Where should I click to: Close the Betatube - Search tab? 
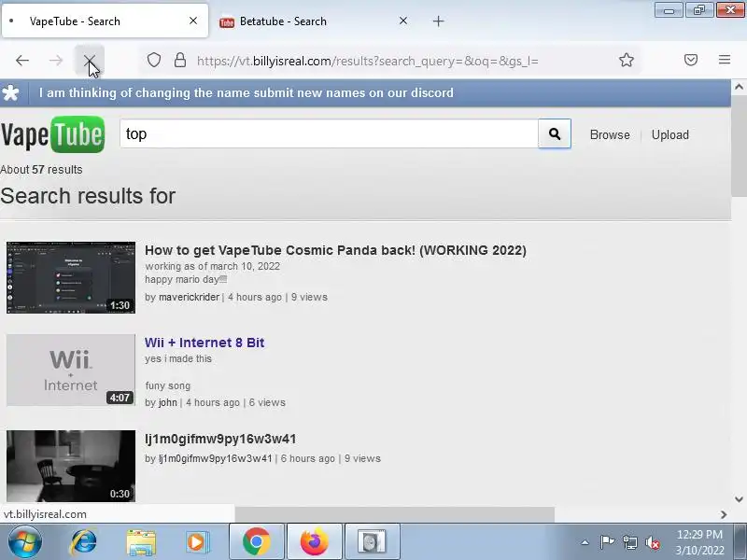[403, 21]
